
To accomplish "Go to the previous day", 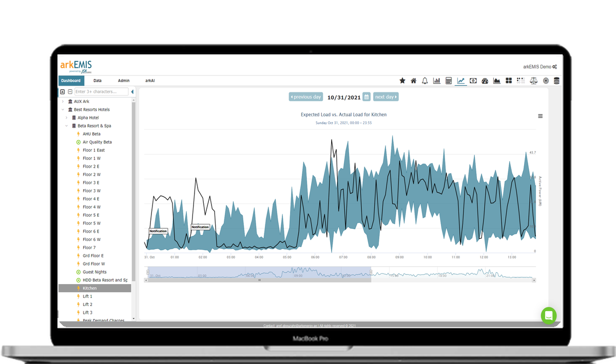I will (306, 97).
